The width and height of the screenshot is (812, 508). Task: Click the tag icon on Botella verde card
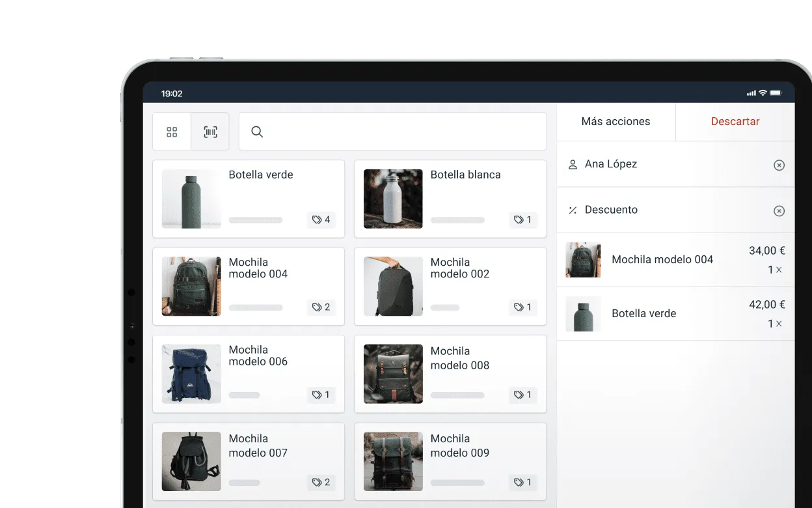tap(321, 220)
